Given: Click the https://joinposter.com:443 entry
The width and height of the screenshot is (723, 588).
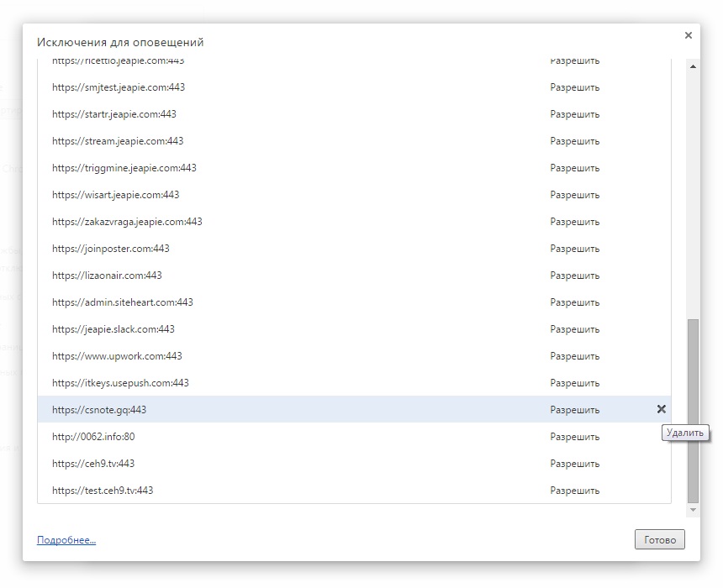Looking at the screenshot, I should pos(111,249).
